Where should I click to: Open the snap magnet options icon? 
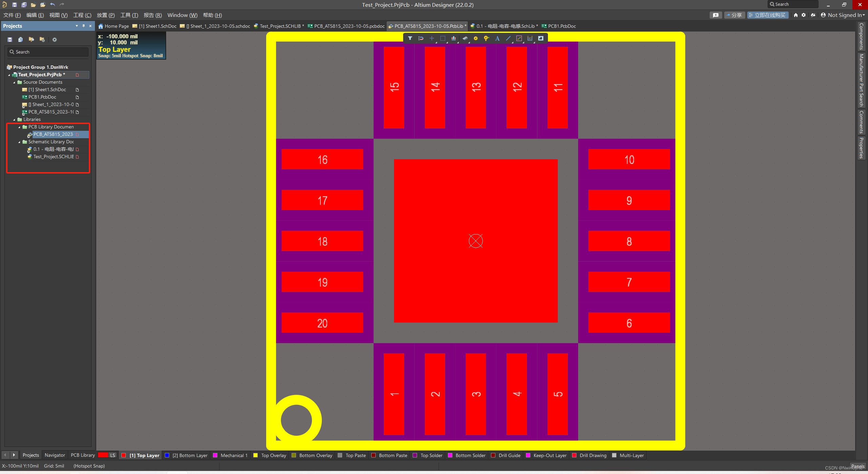[x=421, y=38]
